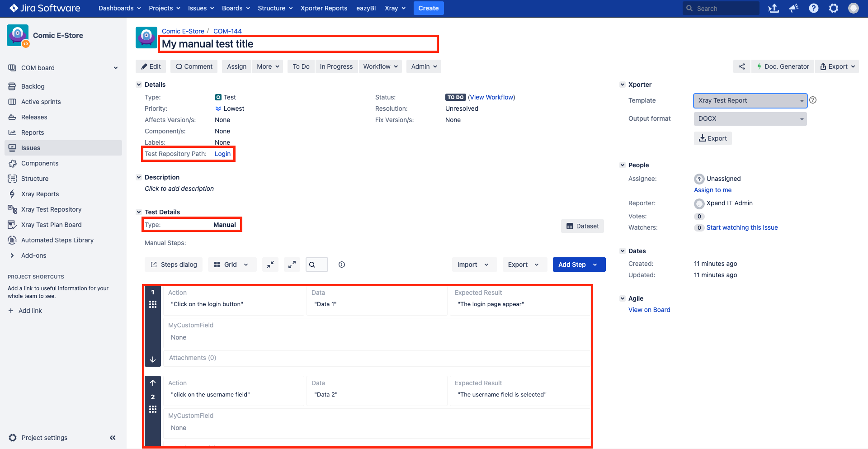This screenshot has height=449, width=868.
Task: Grab the step 1 drag handle
Action: [x=153, y=304]
